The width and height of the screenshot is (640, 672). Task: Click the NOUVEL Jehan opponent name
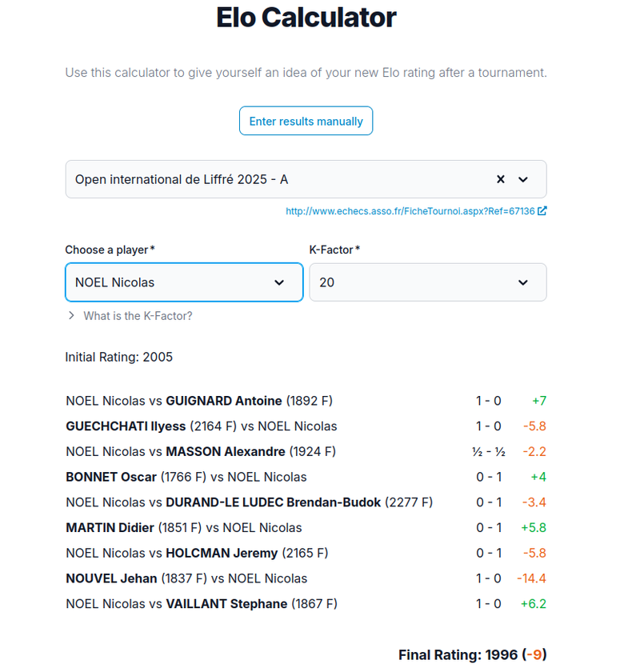111,578
